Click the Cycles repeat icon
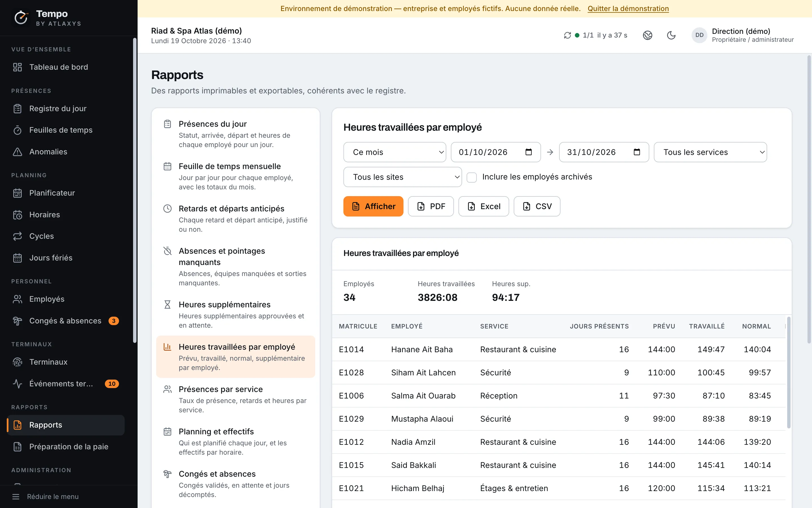The image size is (812, 508). (x=17, y=236)
